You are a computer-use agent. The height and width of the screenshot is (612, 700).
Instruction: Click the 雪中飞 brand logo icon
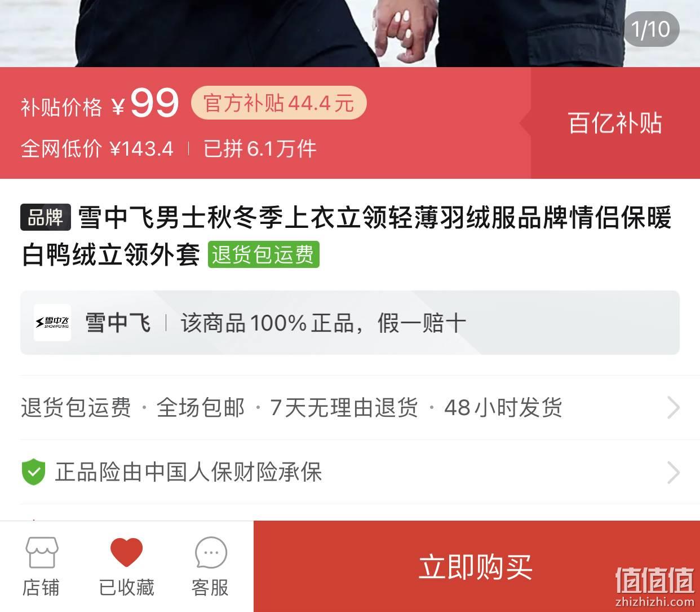(x=52, y=323)
